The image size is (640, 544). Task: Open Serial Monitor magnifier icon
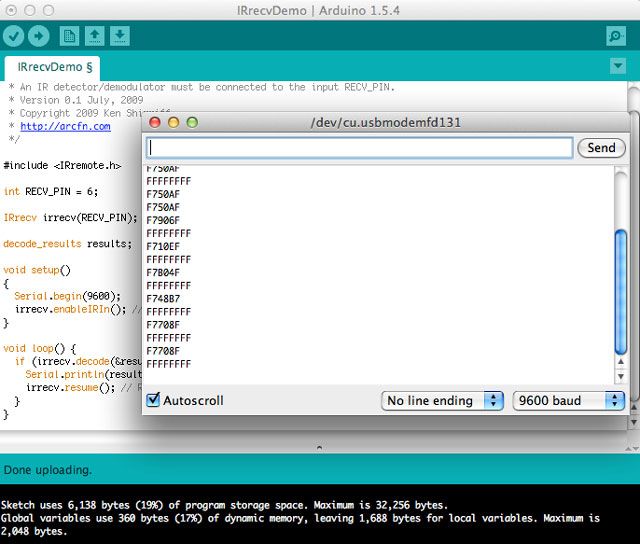(x=615, y=36)
